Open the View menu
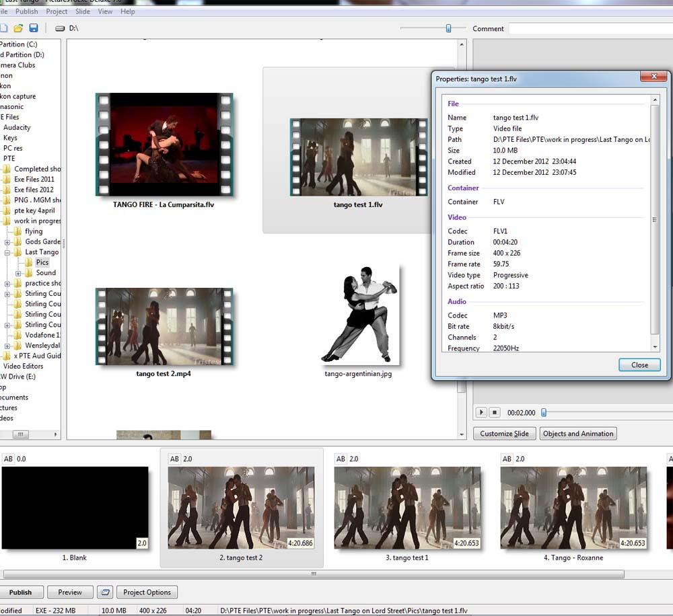Image resolution: width=673 pixels, height=616 pixels. click(x=105, y=11)
